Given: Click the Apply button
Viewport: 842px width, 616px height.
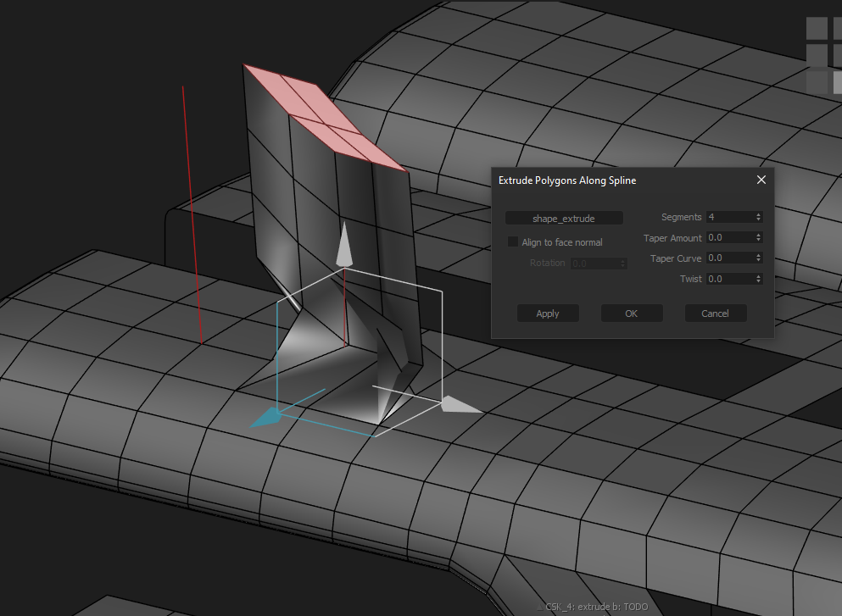Looking at the screenshot, I should tap(548, 313).
